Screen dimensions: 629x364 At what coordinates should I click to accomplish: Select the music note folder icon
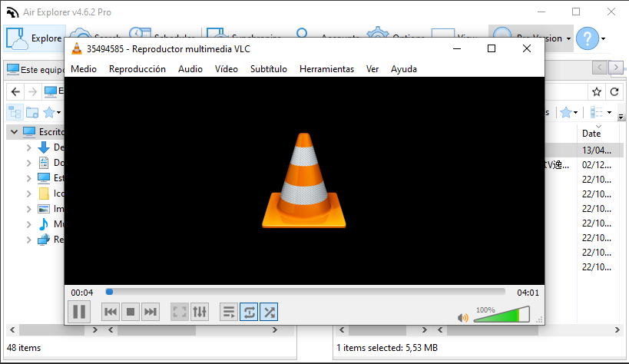(x=43, y=224)
